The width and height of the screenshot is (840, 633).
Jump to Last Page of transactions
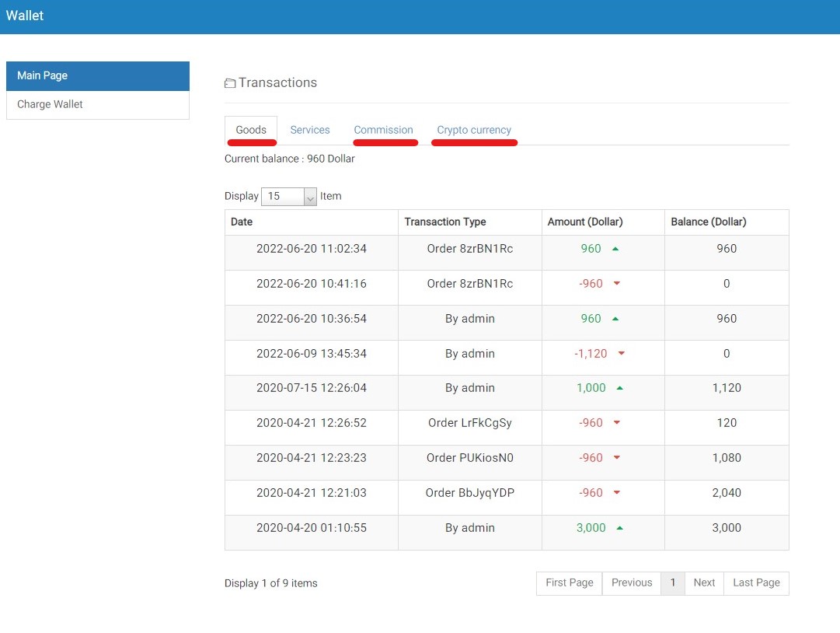[756, 582]
